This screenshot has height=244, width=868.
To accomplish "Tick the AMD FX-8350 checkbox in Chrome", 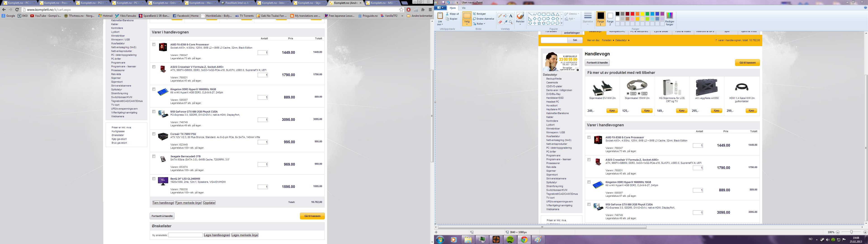I will pyautogui.click(x=154, y=45).
